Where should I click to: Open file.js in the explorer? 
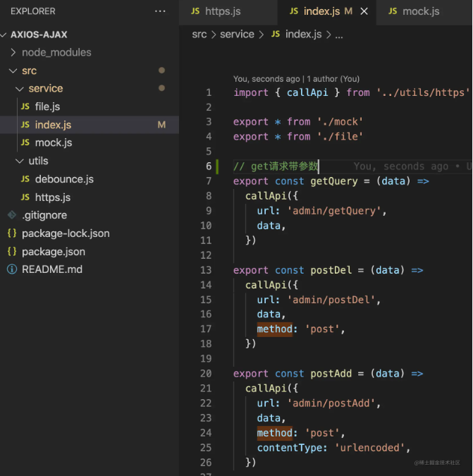point(47,106)
